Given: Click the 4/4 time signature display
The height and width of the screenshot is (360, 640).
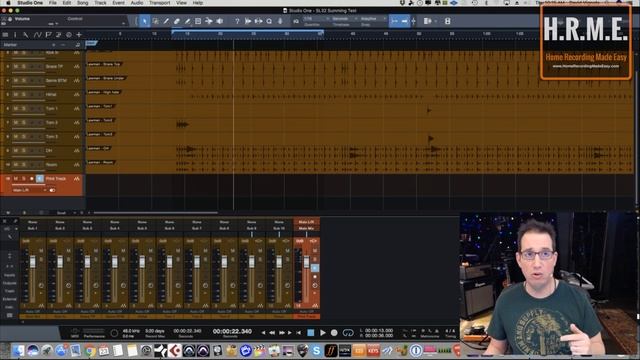Looking at the screenshot, I should point(450,331).
